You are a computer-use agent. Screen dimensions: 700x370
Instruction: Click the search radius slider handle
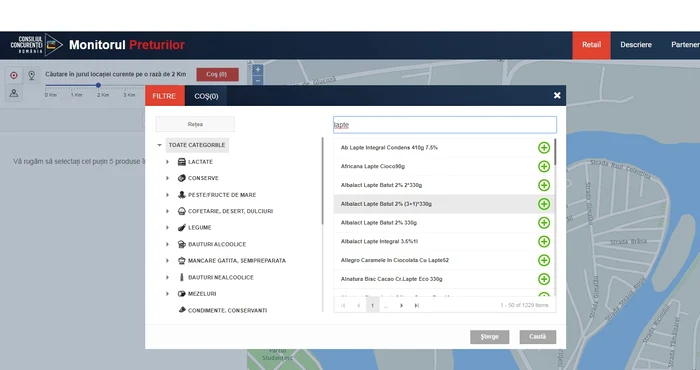click(98, 85)
